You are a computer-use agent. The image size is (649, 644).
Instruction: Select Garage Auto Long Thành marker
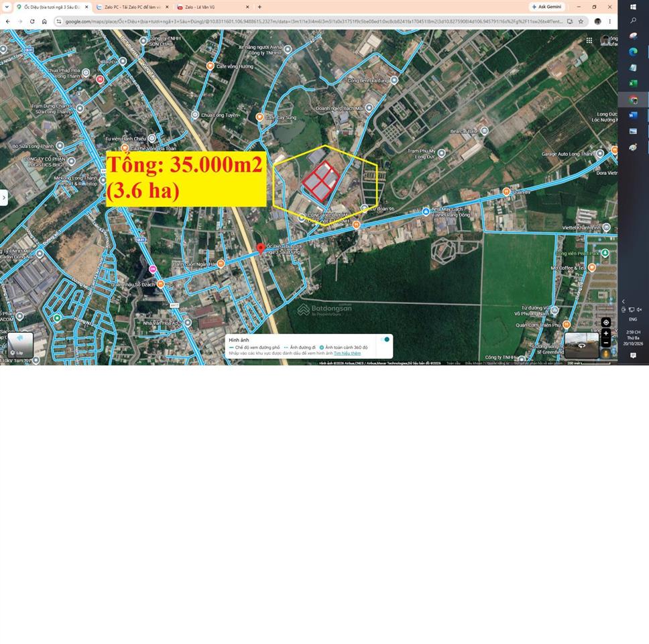pyautogui.click(x=600, y=154)
